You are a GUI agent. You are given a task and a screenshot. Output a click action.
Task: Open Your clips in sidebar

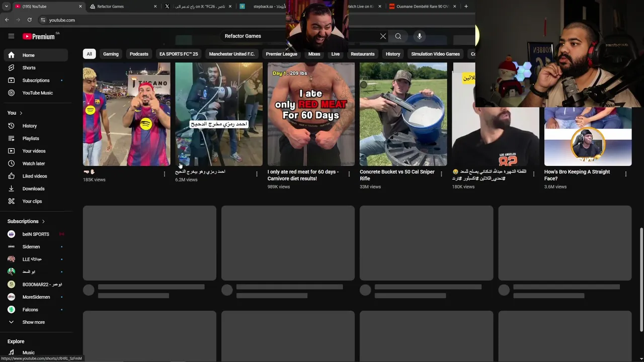[35, 201]
